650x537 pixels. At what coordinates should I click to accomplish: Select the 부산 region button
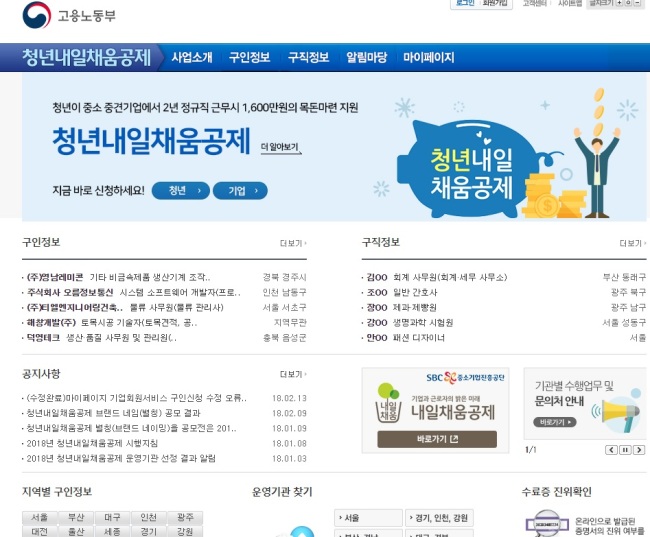[x=76, y=517]
